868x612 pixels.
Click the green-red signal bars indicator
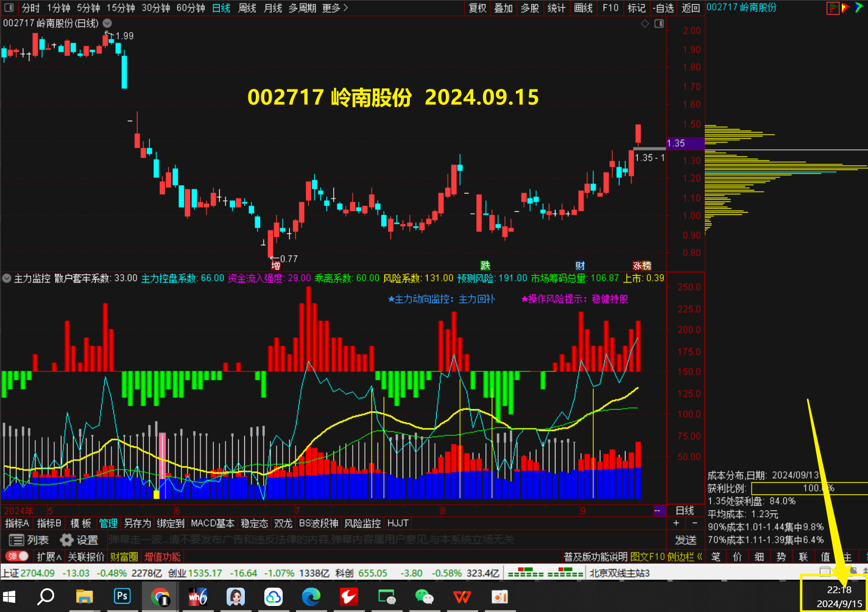[545, 574]
